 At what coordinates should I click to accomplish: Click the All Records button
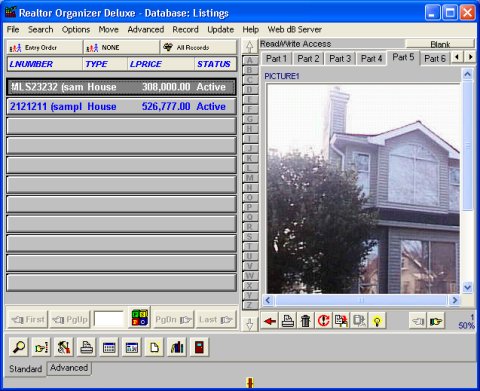198,47
